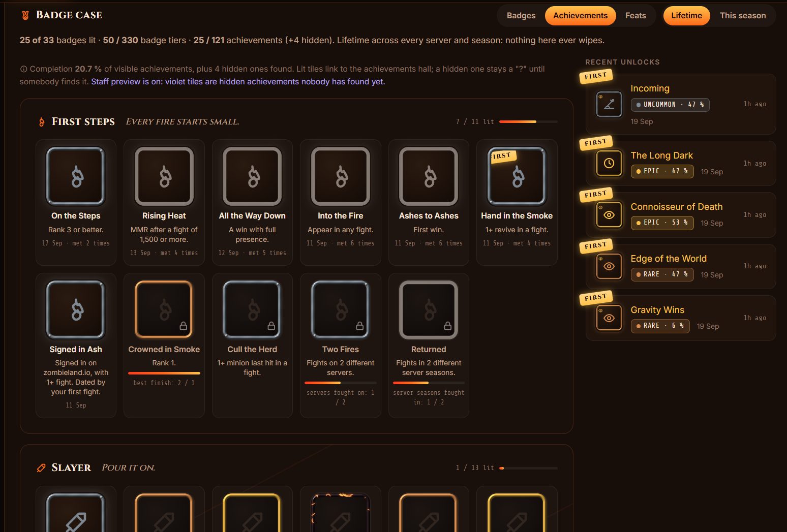Click the '17 Sep · met 2 times' line
The height and width of the screenshot is (532, 787).
(76, 243)
